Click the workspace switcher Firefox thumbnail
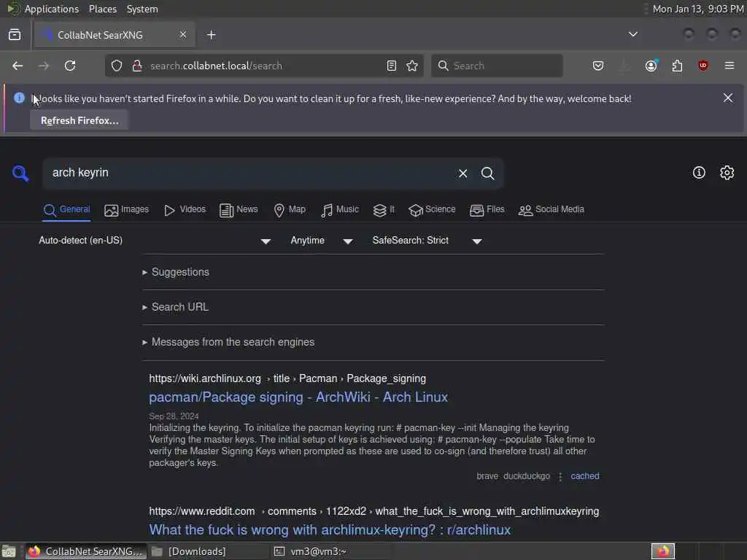 (x=663, y=551)
